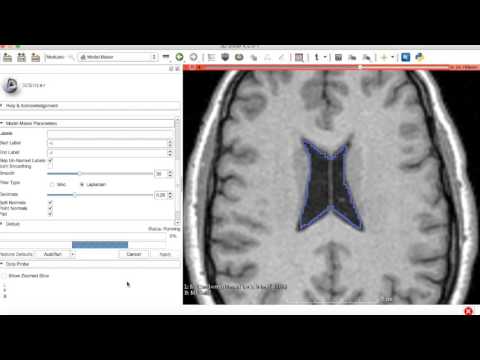Click the Labels input field
The width and height of the screenshot is (480, 360).
pos(110,134)
